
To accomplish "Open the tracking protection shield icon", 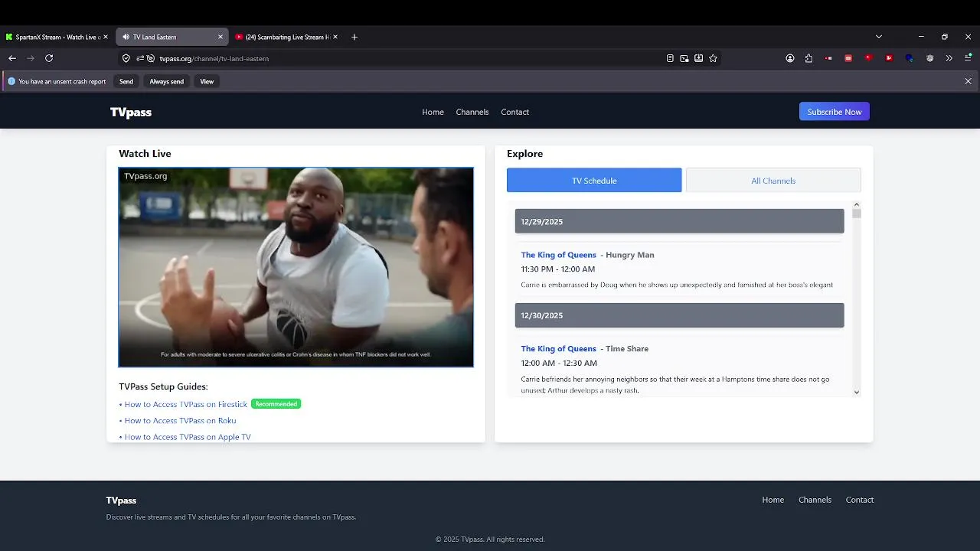I will point(126,58).
